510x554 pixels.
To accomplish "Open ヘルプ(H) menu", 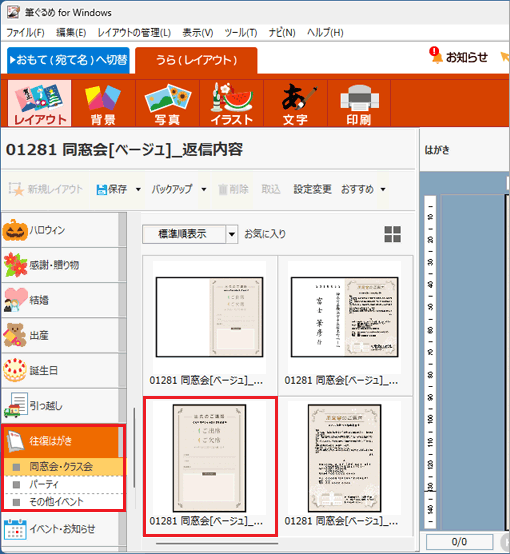I will (x=325, y=33).
